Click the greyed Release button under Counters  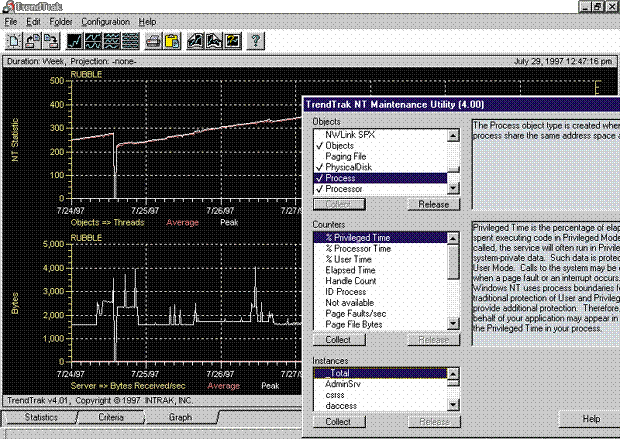[434, 340]
